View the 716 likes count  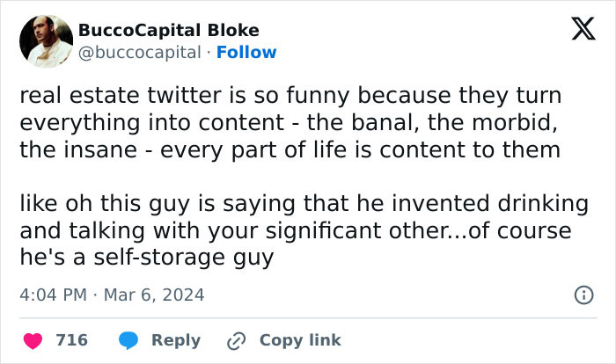click(71, 339)
